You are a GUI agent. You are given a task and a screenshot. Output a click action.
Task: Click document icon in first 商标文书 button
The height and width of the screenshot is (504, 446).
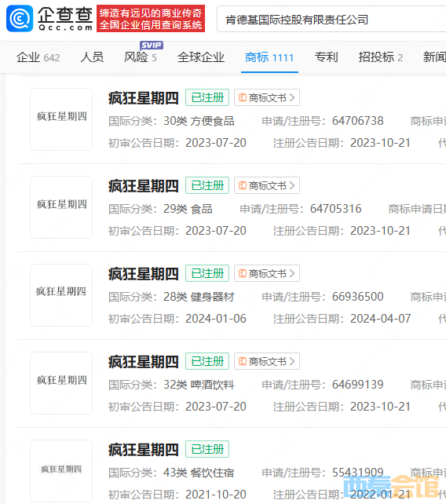(x=243, y=97)
